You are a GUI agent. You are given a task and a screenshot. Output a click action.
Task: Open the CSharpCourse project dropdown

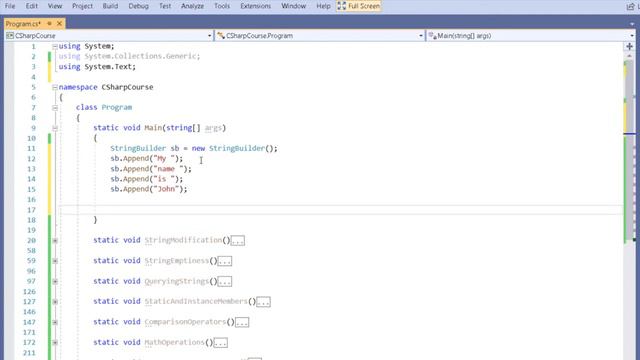point(209,36)
